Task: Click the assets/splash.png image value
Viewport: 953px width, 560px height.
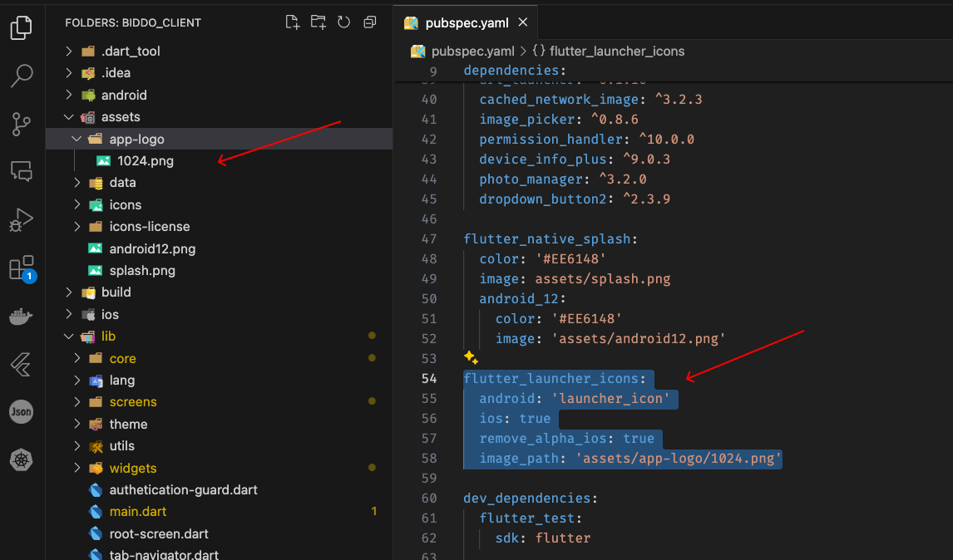Action: tap(602, 279)
